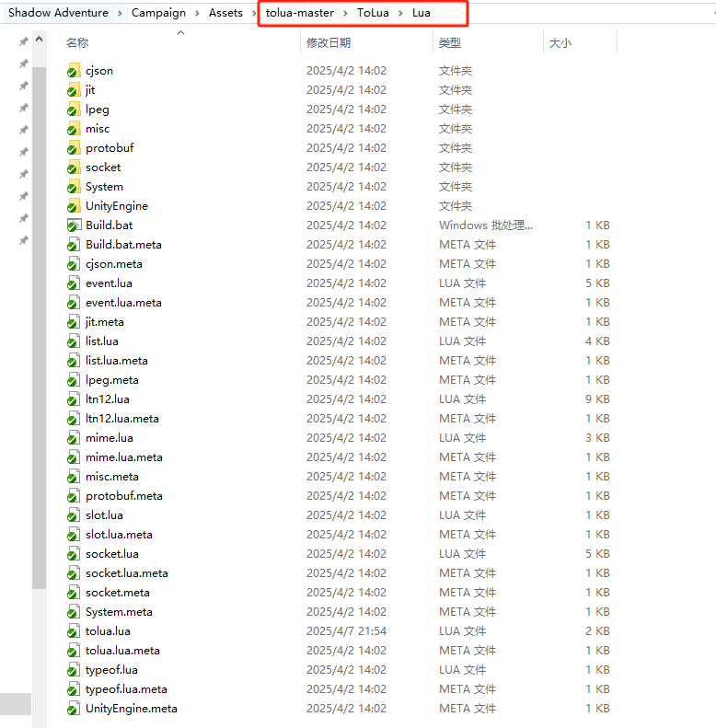The height and width of the screenshot is (728, 716).
Task: Select the misc folder icon
Action: [x=74, y=129]
